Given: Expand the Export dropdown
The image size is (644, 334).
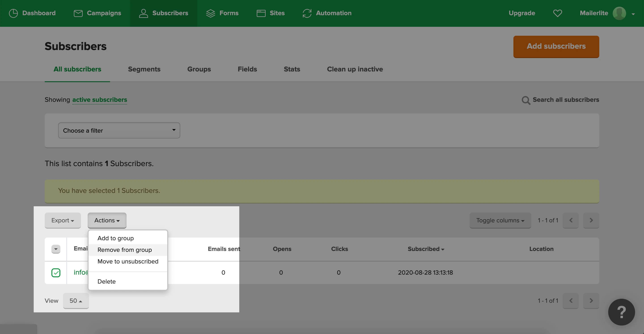Looking at the screenshot, I should point(63,220).
